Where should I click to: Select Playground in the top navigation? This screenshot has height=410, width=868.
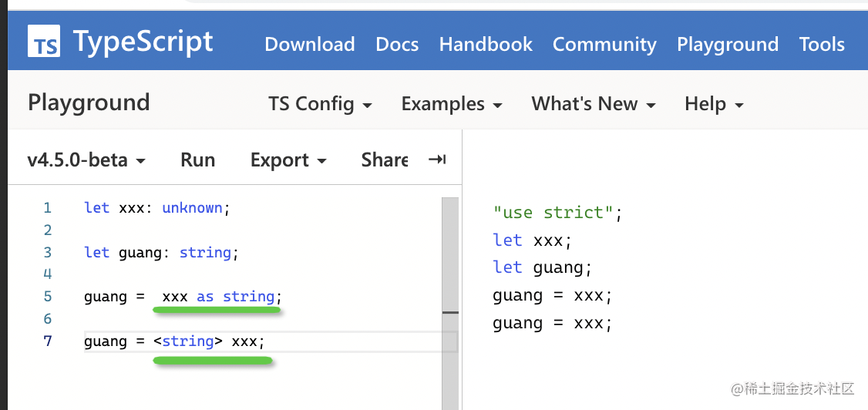point(727,45)
